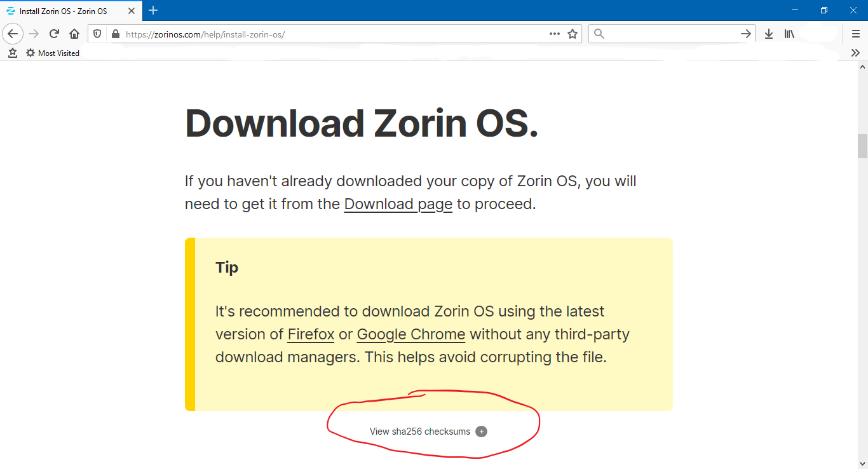Viewport: 868px width, 469px height.
Task: Click the sha256 checksums plus icon
Action: (x=481, y=432)
